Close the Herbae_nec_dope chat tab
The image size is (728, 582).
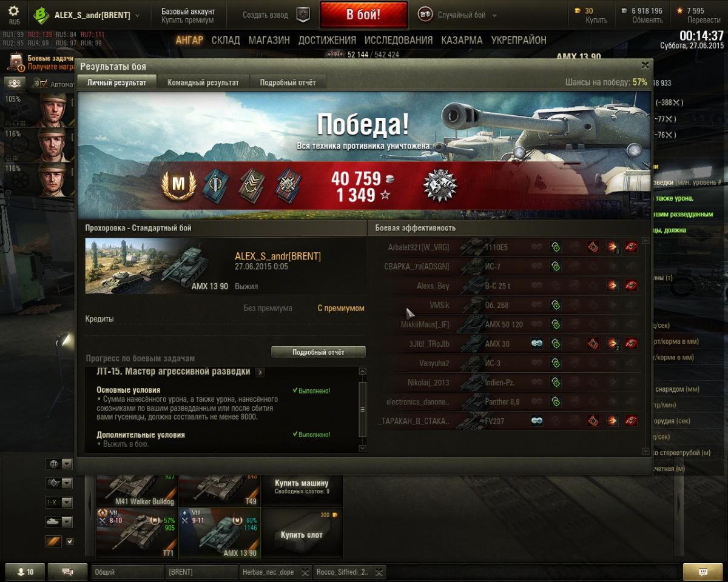coord(305,572)
